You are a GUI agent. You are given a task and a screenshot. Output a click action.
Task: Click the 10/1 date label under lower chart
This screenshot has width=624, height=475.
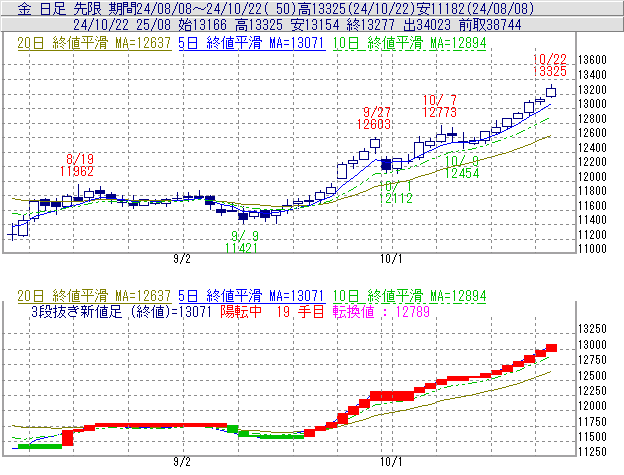[391, 462]
